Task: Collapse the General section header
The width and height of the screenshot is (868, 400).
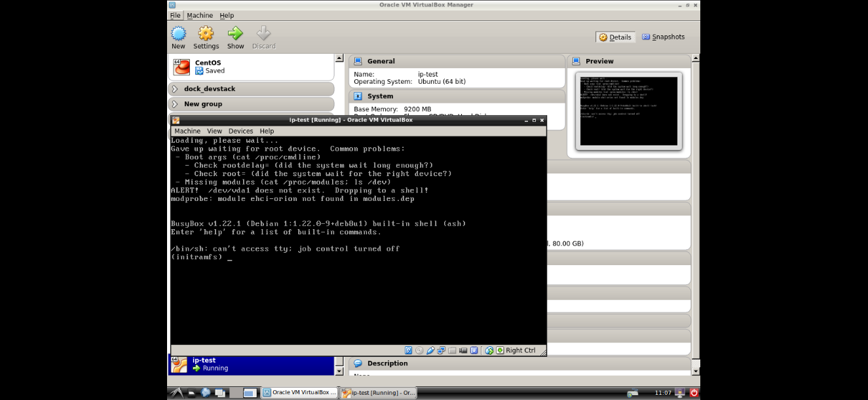Action: click(x=457, y=61)
